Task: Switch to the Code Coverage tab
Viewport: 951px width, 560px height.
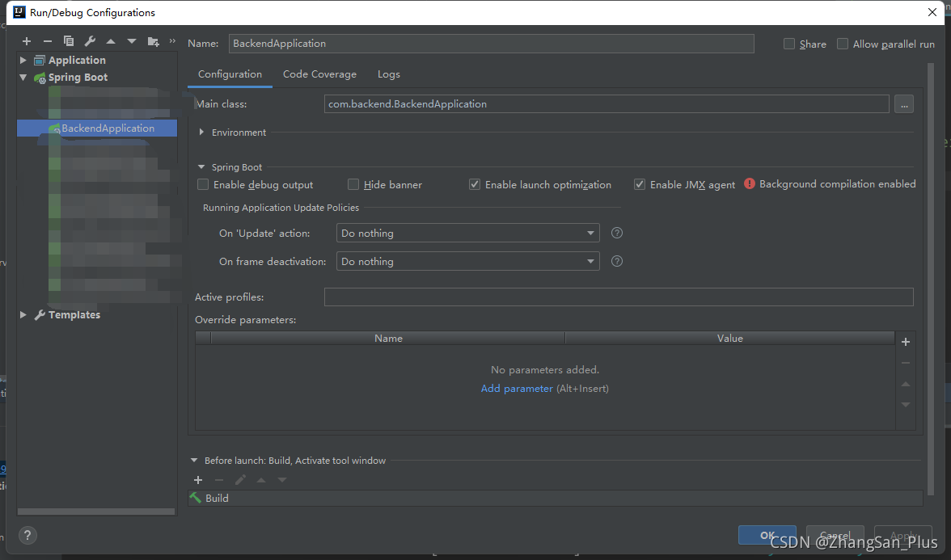Action: point(319,74)
